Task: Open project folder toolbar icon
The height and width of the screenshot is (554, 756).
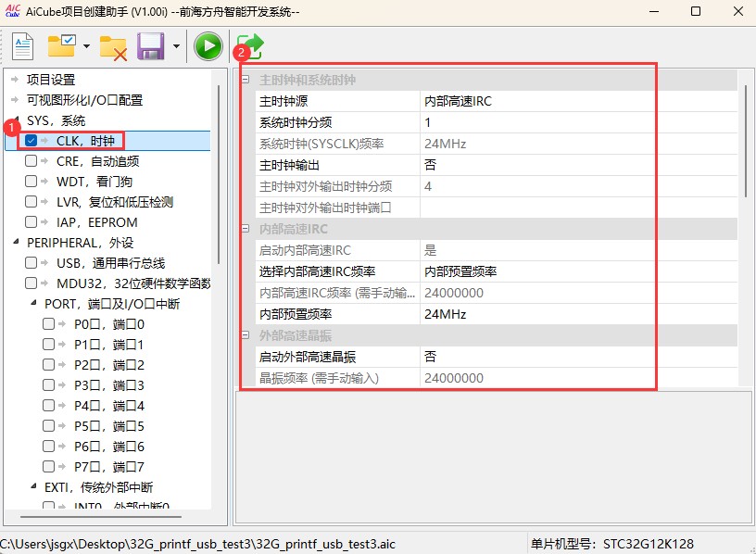Action: tap(62, 45)
